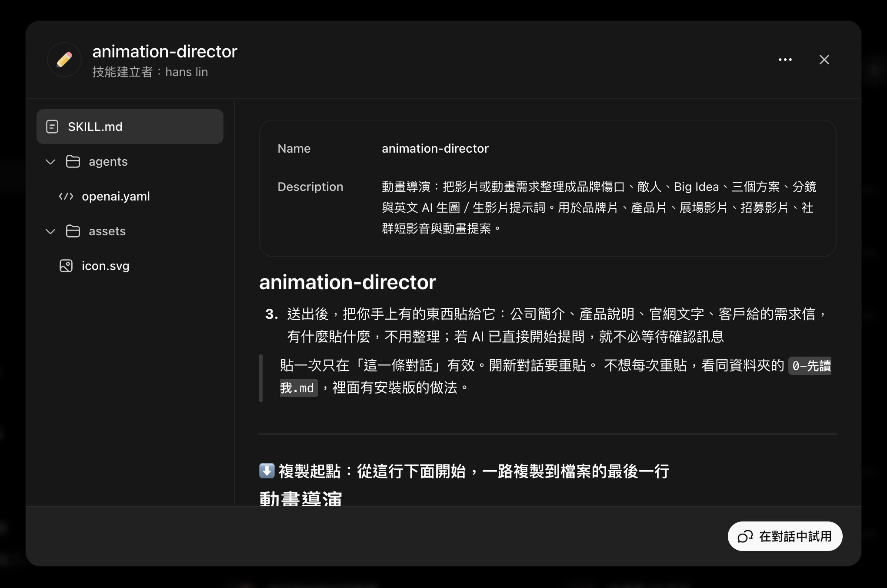Click the code icon beside openai.yaml

(x=66, y=196)
